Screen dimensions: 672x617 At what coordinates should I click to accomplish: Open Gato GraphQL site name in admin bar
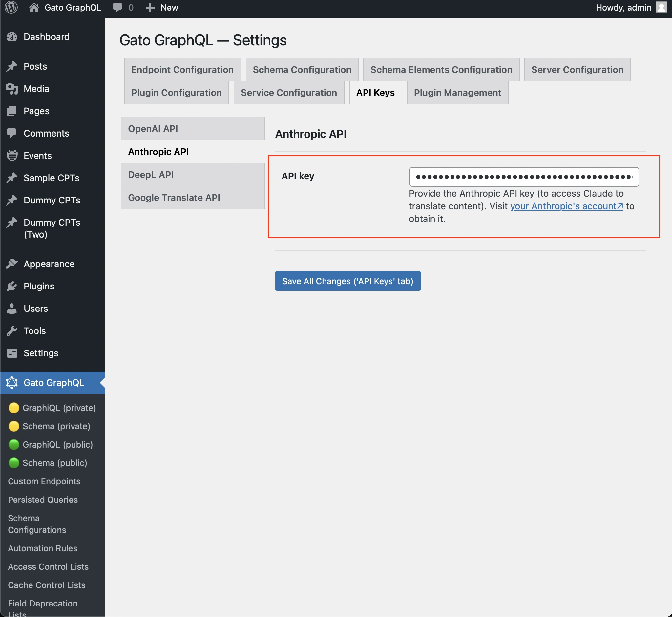click(x=73, y=7)
